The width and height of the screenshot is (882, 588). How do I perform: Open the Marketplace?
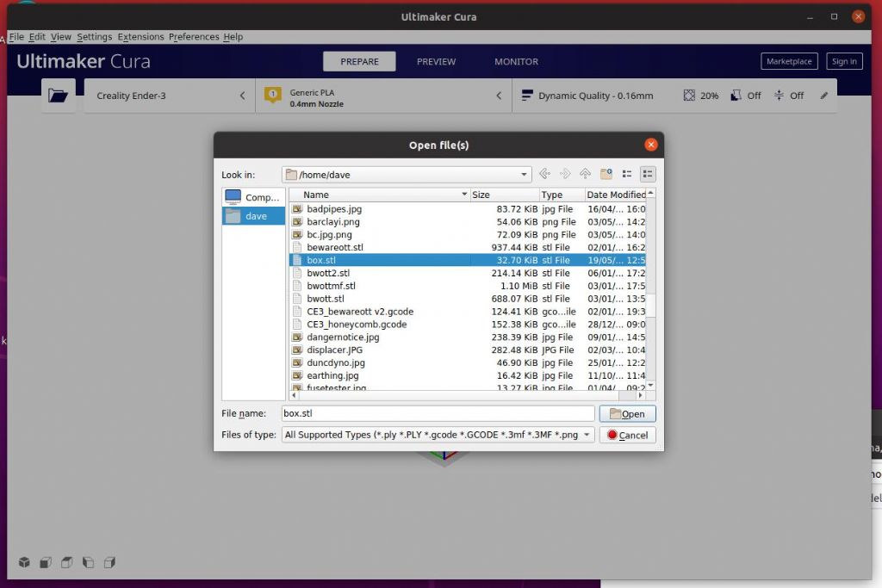coord(789,61)
